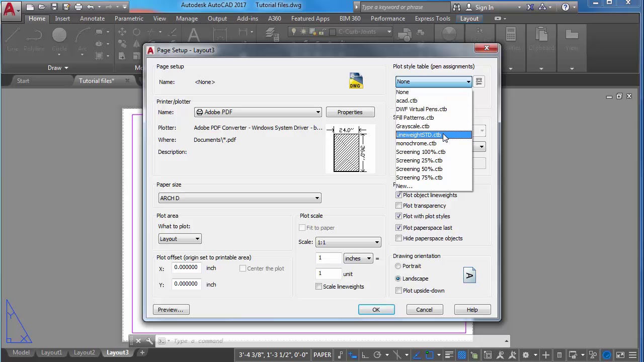Switch to the Layout2 tab
This screenshot has width=644, height=362.
84,352
